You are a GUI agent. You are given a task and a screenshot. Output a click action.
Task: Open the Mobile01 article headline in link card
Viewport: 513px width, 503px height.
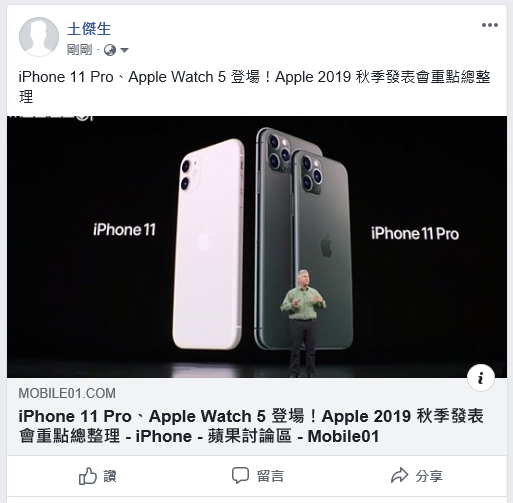tap(251, 426)
